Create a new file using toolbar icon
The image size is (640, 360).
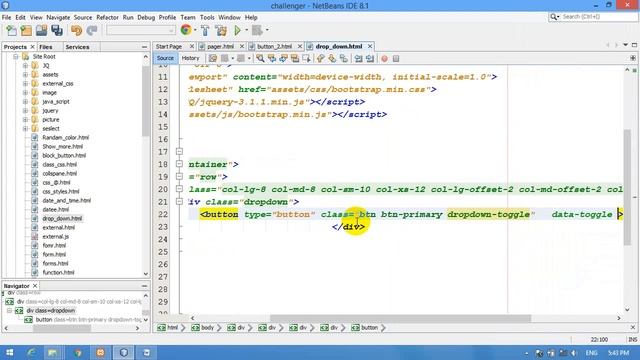coord(11,30)
